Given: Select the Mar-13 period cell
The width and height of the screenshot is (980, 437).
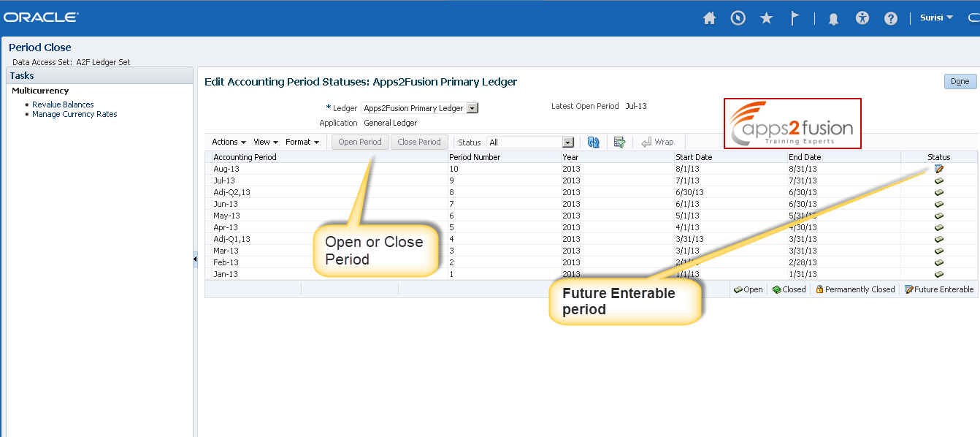Looking at the screenshot, I should point(329,251).
